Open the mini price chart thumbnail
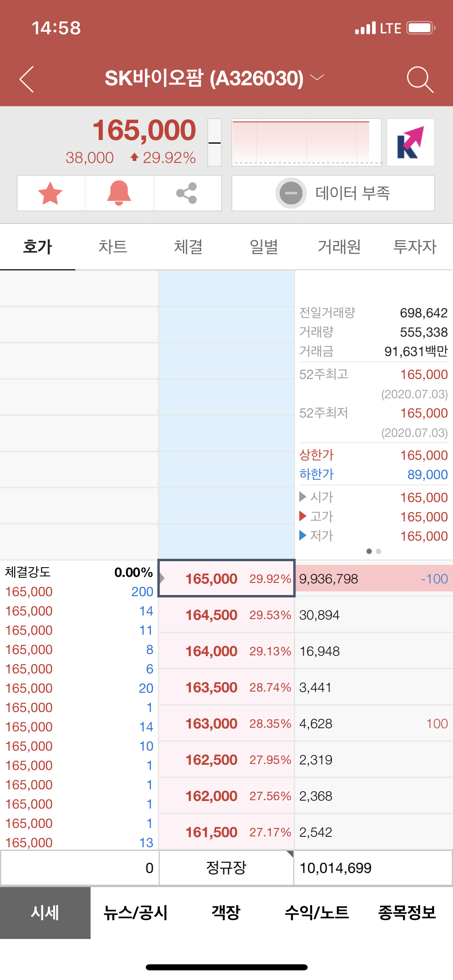 coord(306,142)
